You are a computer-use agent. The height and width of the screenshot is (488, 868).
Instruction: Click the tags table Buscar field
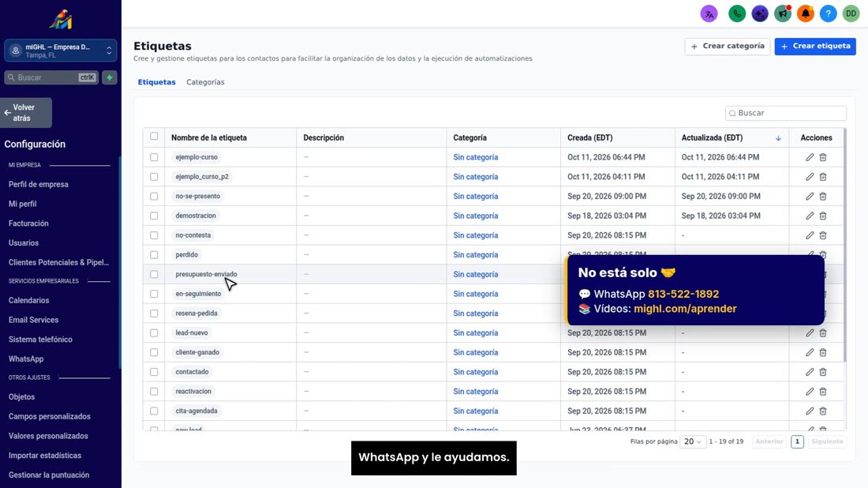click(x=785, y=113)
